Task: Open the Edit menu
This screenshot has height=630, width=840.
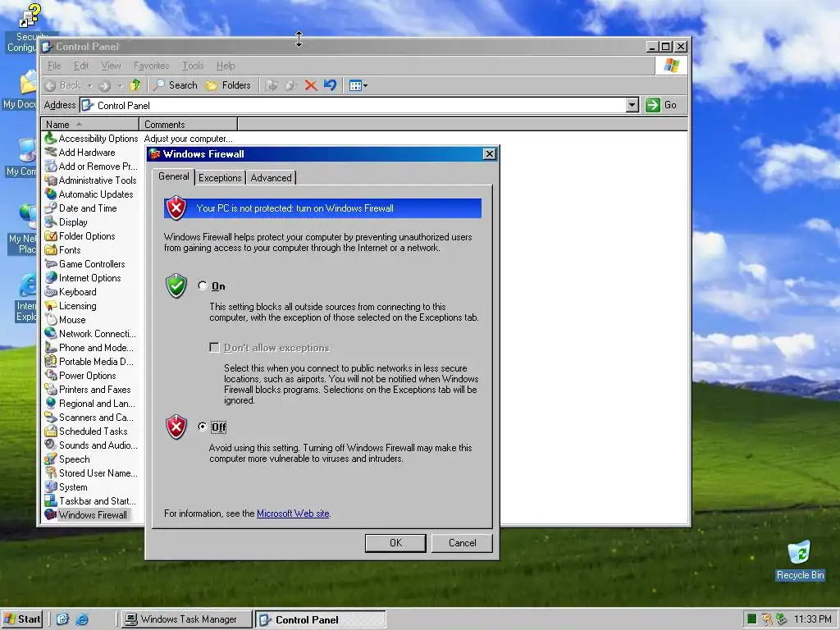Action: (x=81, y=66)
